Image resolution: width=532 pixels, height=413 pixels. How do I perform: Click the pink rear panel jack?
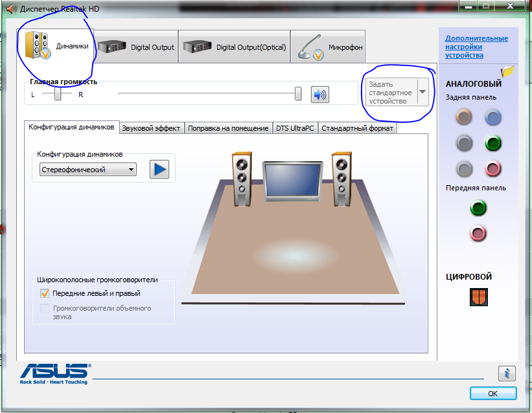click(x=493, y=169)
